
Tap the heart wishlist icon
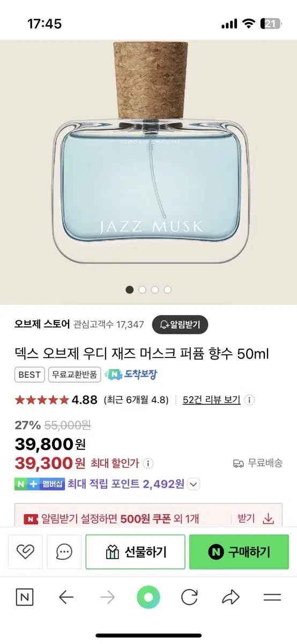coord(25,552)
